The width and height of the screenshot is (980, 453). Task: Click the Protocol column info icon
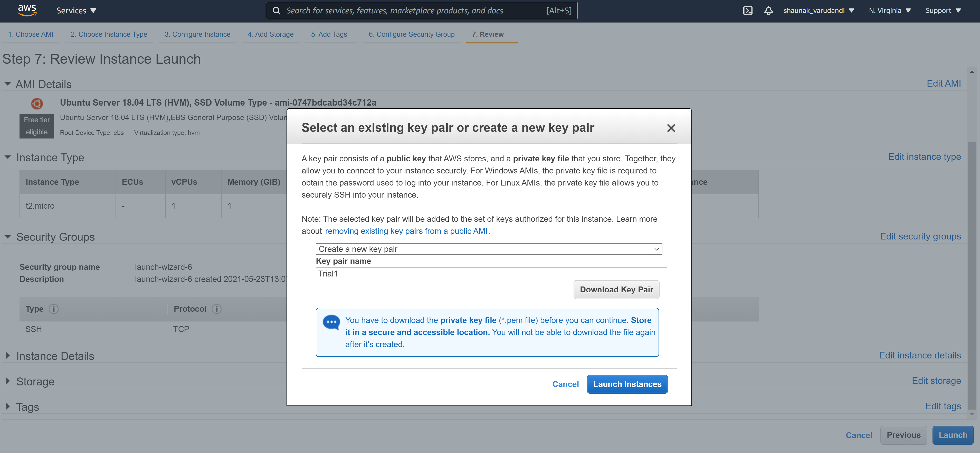coord(216,309)
